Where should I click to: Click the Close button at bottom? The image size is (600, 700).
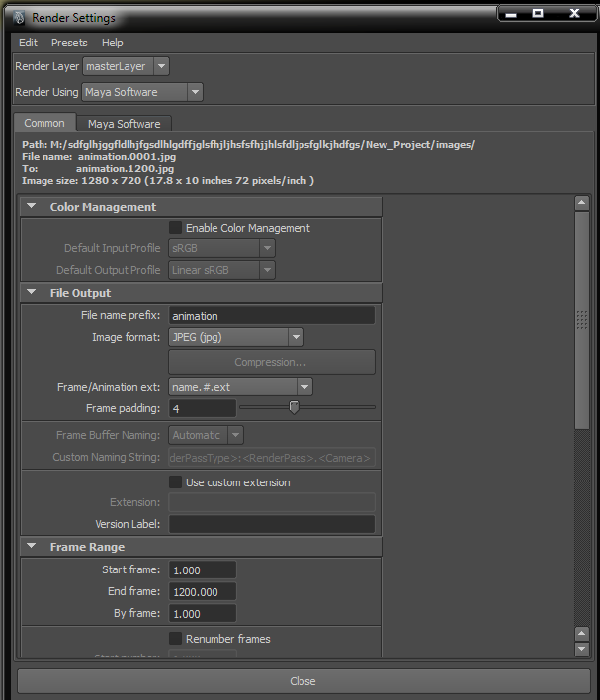(x=303, y=681)
